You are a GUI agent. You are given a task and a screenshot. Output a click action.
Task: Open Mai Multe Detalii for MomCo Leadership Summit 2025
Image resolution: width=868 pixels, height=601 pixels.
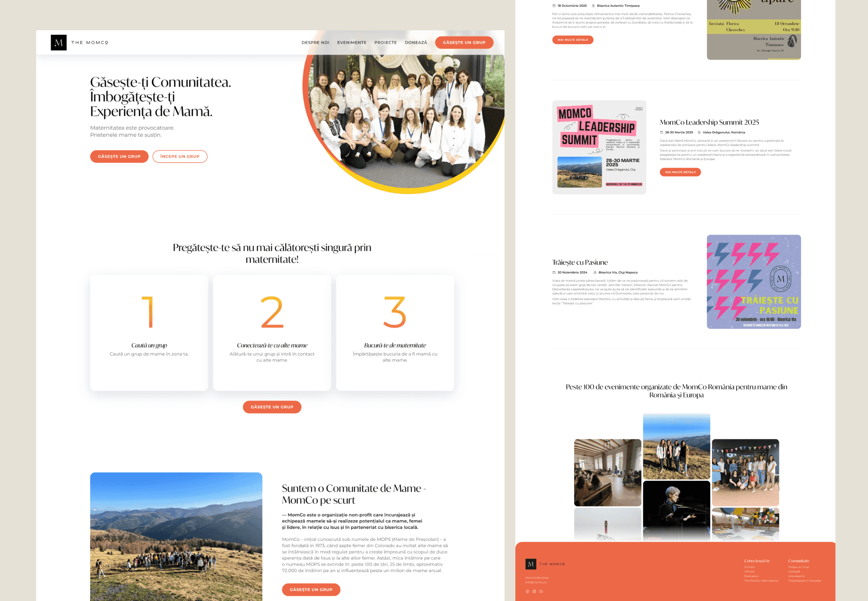tap(680, 172)
